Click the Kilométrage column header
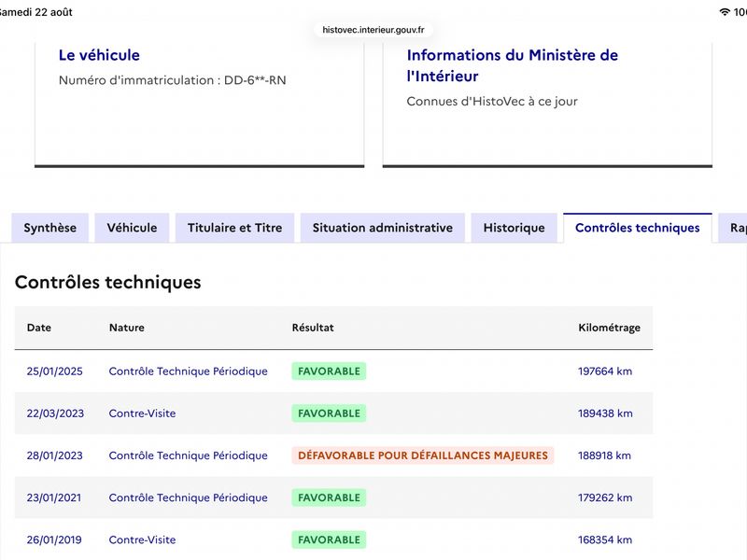747x560 pixels. (610, 328)
